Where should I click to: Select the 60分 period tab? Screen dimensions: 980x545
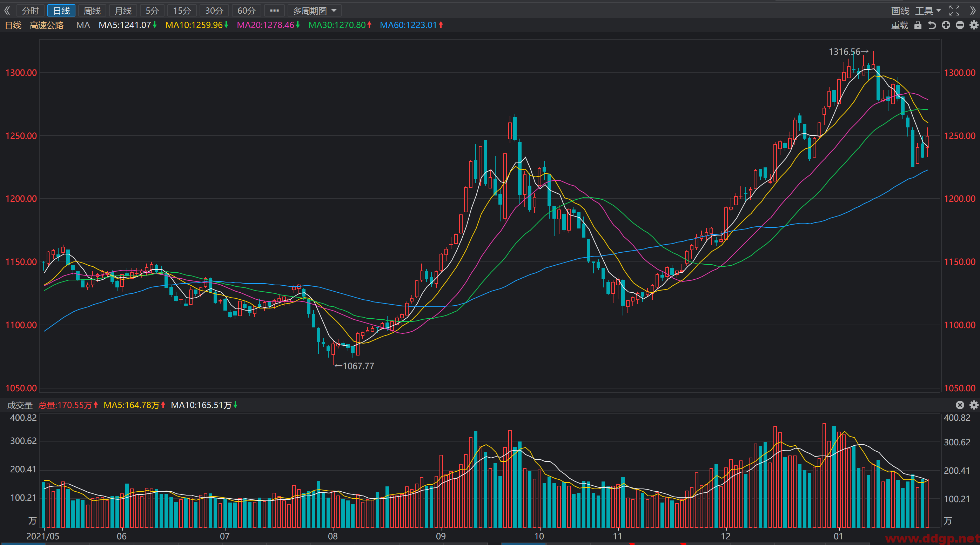click(x=247, y=11)
